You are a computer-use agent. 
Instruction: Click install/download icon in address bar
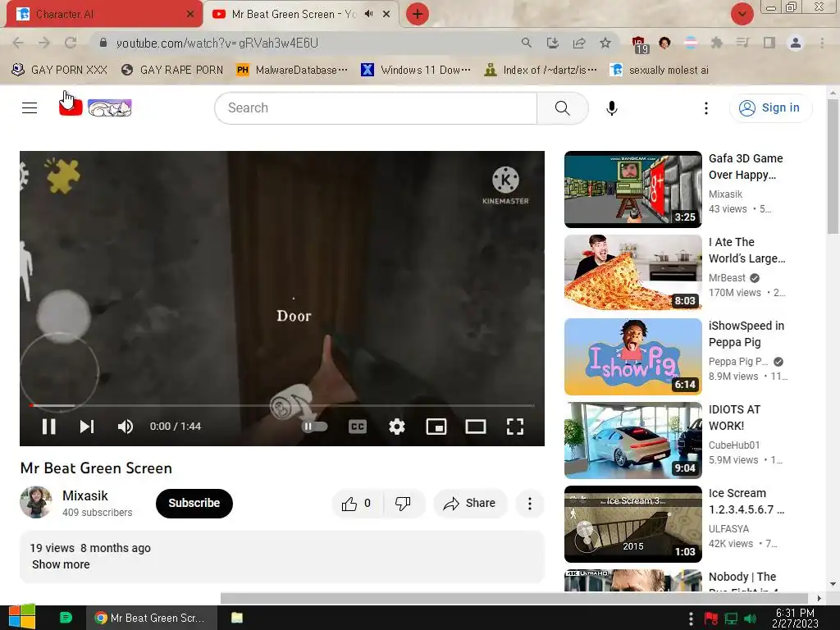552,43
